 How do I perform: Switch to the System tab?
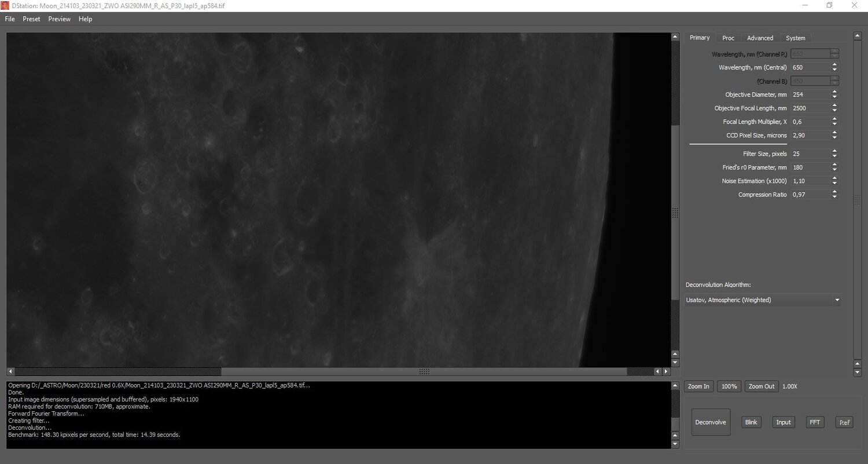(796, 38)
